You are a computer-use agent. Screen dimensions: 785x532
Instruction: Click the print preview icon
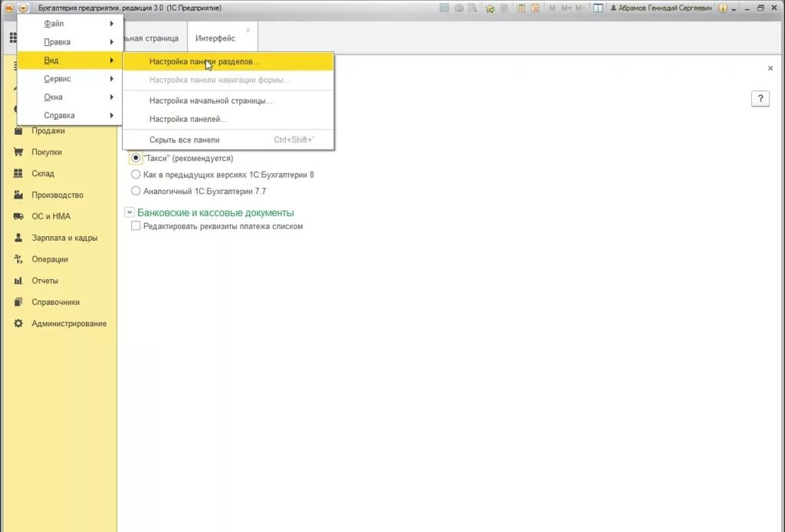click(472, 8)
